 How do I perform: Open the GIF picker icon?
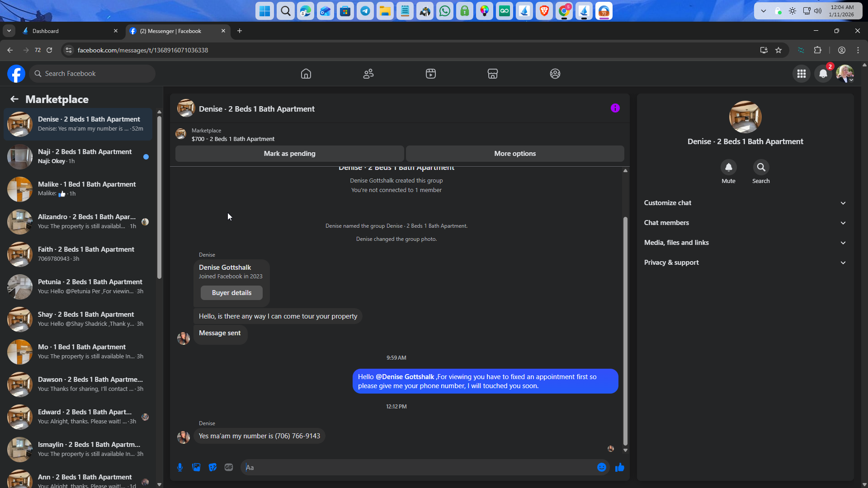tap(229, 467)
